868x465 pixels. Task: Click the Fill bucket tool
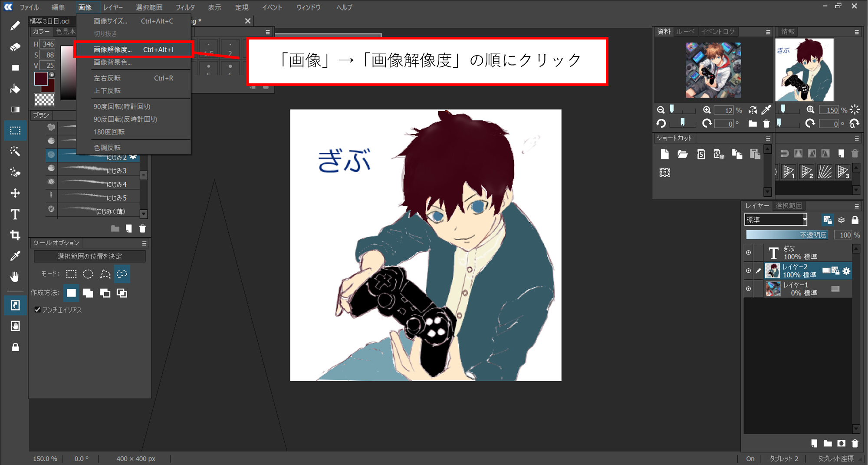(15, 89)
